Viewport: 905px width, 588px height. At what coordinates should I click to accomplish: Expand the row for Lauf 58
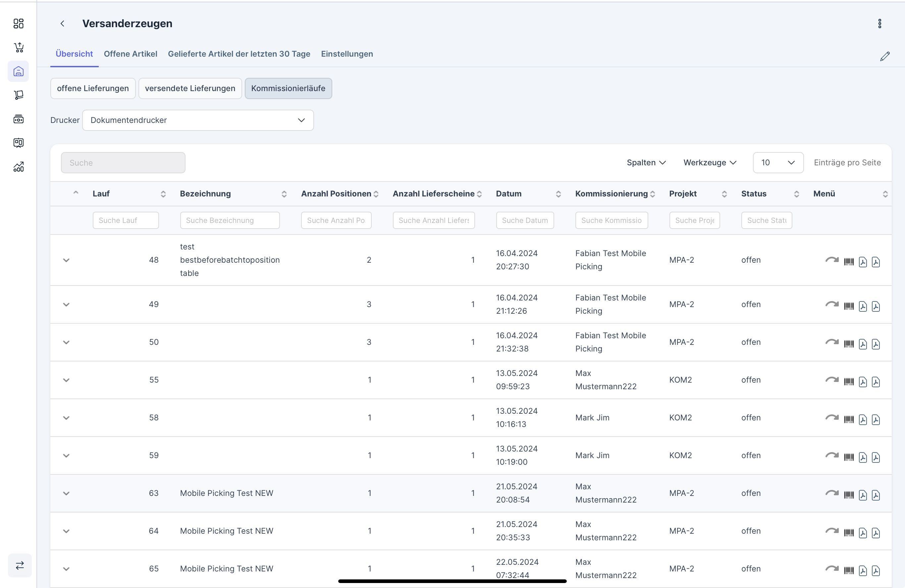tap(66, 418)
